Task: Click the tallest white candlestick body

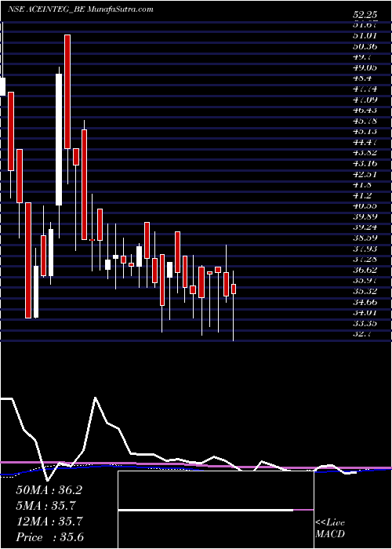Action: (59, 140)
